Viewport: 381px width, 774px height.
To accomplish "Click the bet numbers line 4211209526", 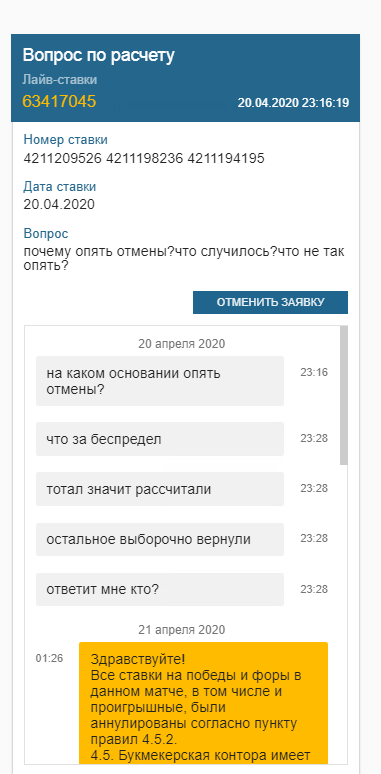I will 144,158.
